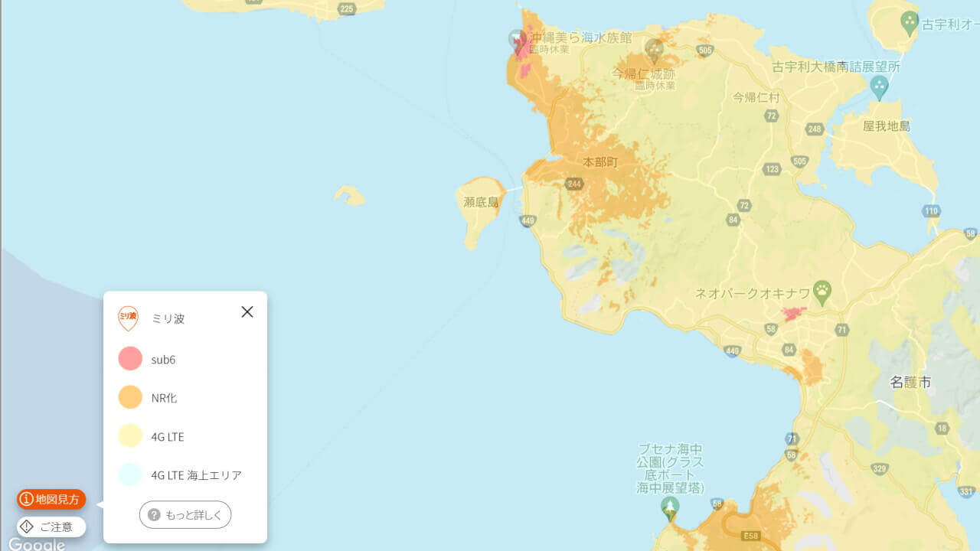
Task: Select the sub6 pink color swatch
Action: click(x=130, y=359)
